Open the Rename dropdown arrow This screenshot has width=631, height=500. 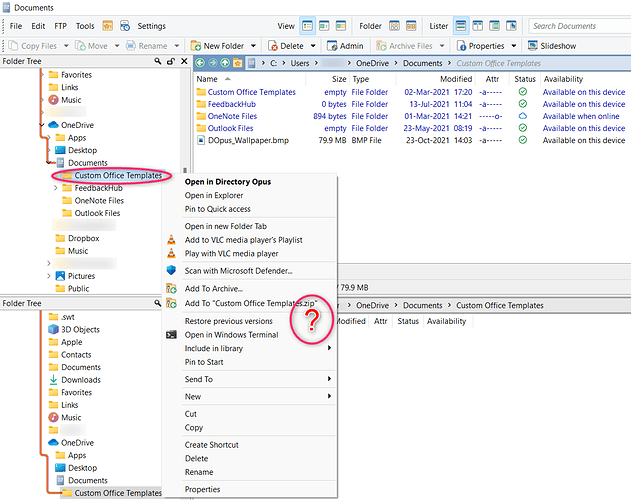tap(176, 46)
